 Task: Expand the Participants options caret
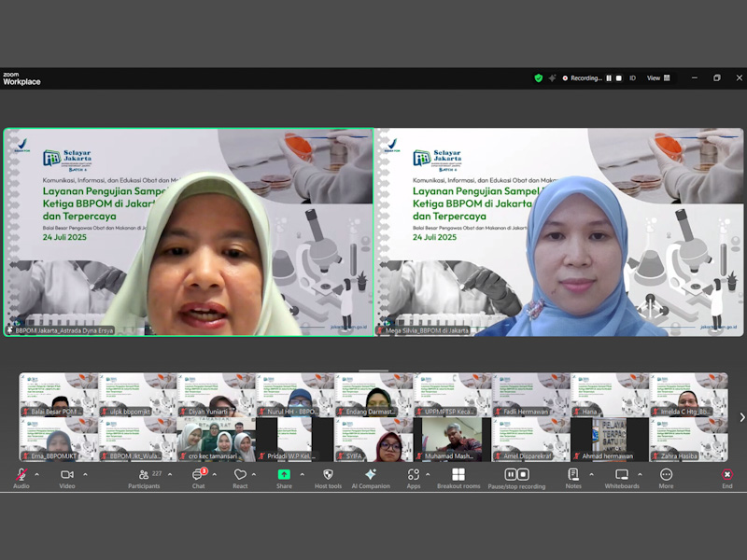pos(170,474)
